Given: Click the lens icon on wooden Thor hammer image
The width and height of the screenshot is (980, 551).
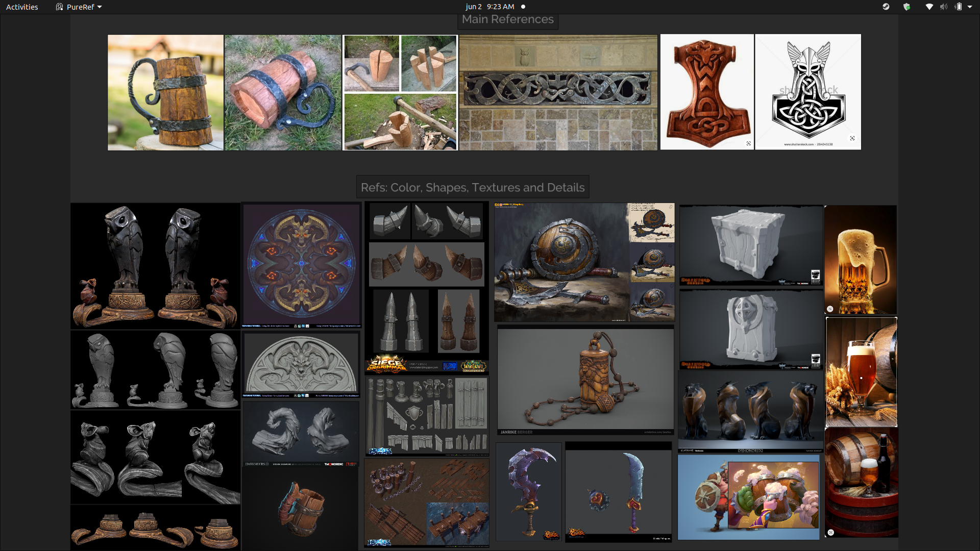Looking at the screenshot, I should click(x=749, y=143).
